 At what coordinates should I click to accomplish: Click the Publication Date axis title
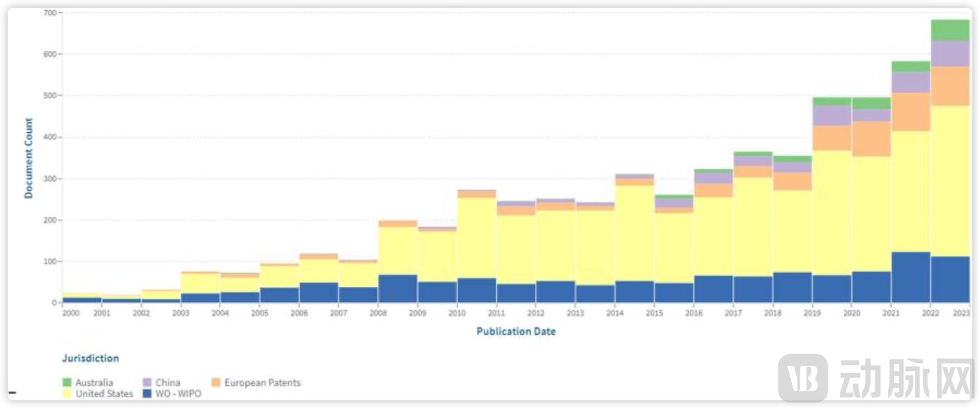click(516, 331)
